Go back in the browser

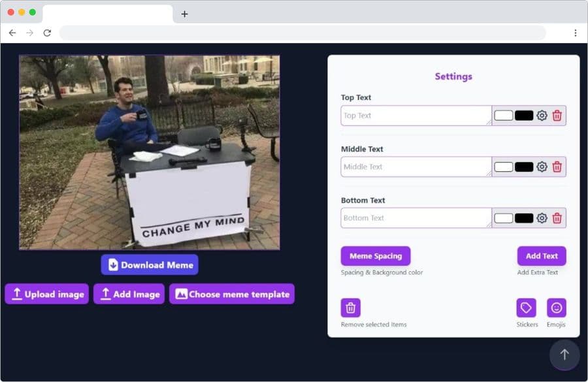tap(12, 33)
